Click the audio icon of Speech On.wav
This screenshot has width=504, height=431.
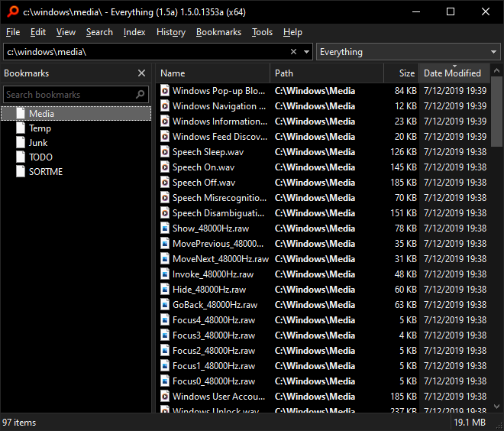click(x=165, y=167)
